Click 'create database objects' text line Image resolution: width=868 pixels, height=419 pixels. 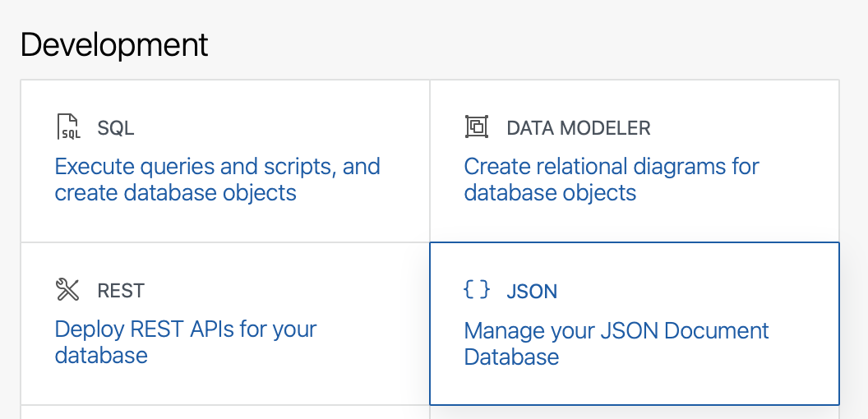point(175,193)
